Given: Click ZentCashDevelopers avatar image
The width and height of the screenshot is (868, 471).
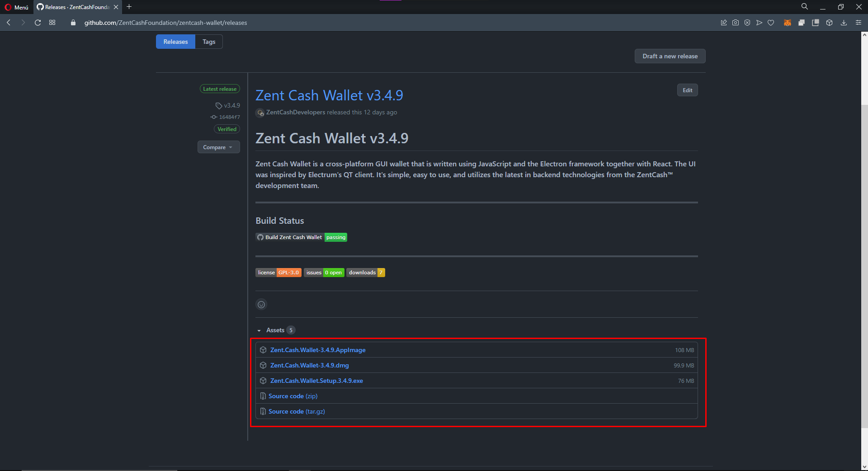Looking at the screenshot, I should click(260, 113).
